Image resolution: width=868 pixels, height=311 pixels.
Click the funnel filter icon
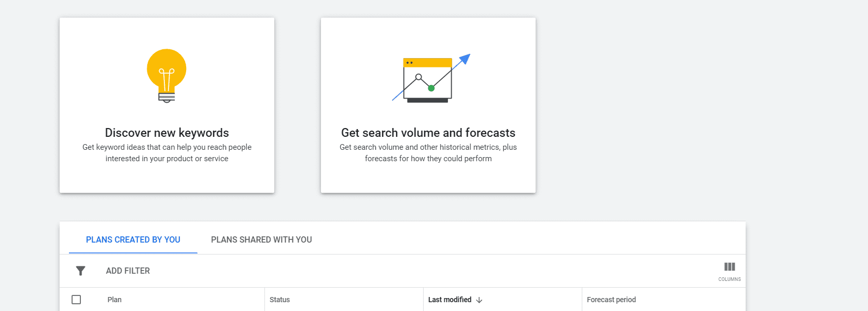80,271
